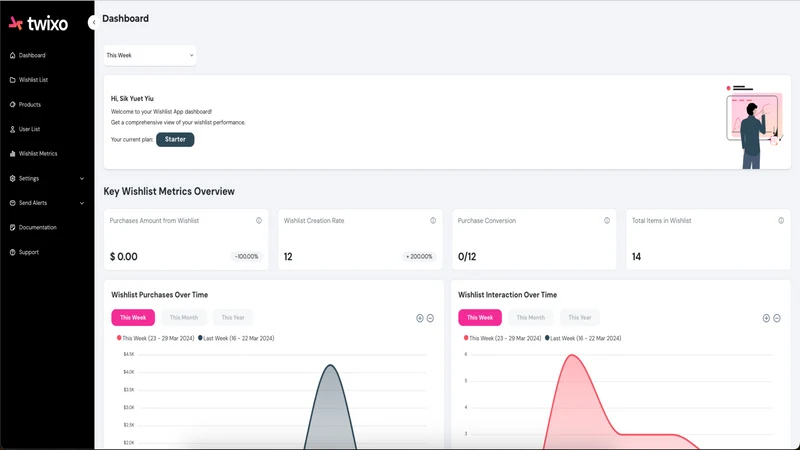Click the User List person icon

(12, 129)
